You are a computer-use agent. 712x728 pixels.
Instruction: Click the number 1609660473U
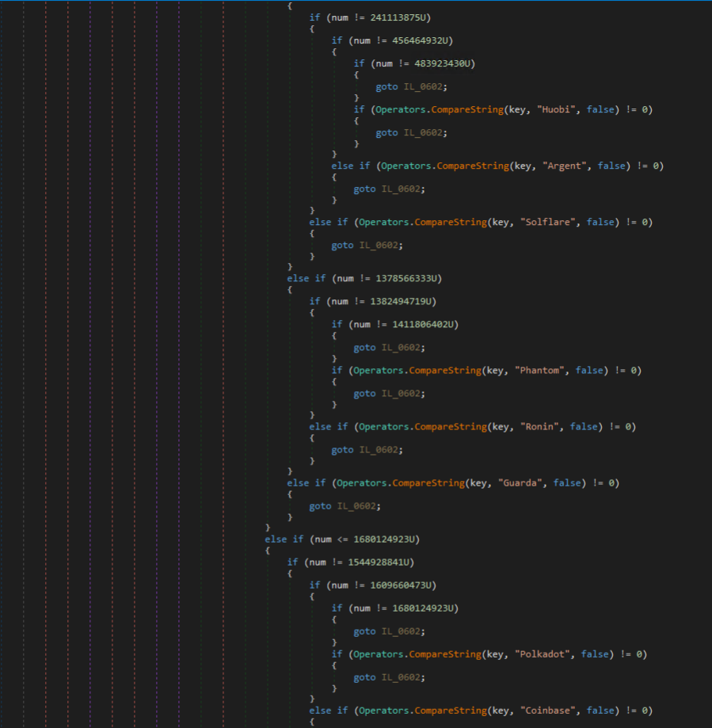point(401,585)
